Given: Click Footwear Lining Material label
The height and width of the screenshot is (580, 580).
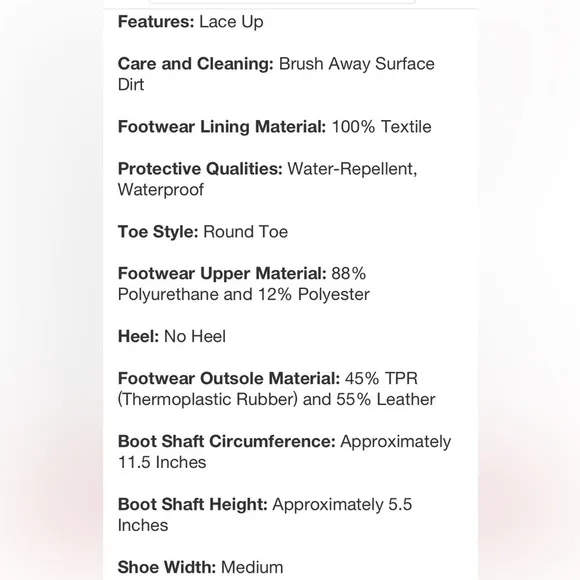Looking at the screenshot, I should pyautogui.click(x=222, y=127).
